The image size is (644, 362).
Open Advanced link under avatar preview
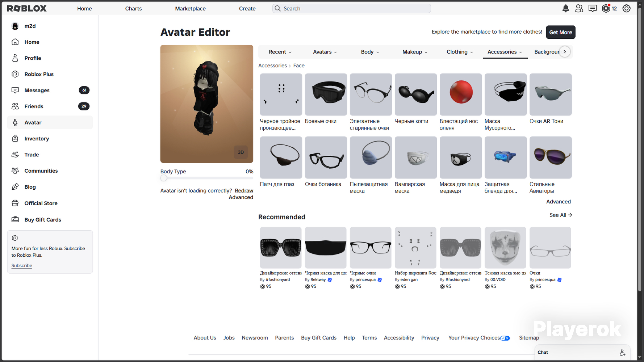pyautogui.click(x=241, y=197)
